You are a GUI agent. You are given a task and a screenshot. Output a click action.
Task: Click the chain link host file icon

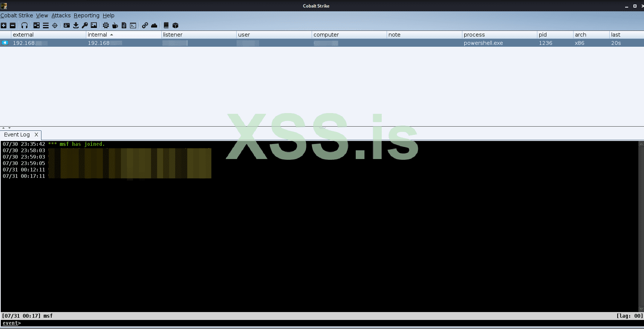pos(145,25)
